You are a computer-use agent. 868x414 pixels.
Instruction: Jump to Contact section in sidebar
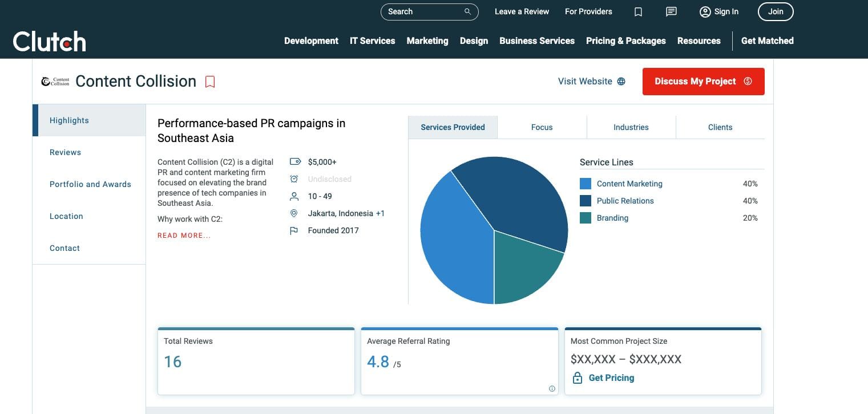89,248
